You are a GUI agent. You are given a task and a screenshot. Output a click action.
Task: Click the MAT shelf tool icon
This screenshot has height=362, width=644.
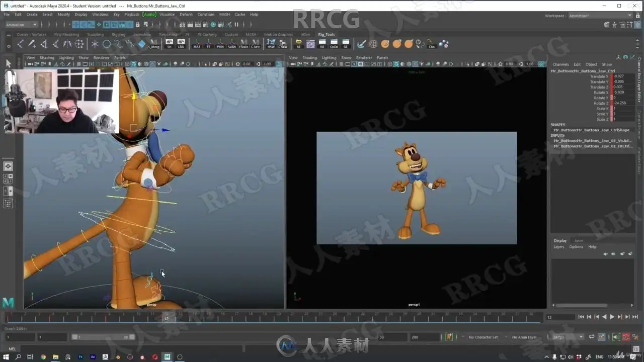(x=196, y=44)
